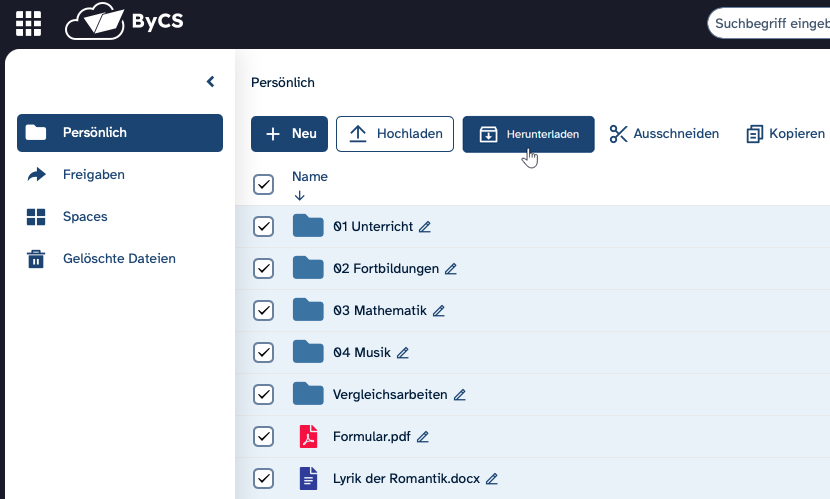830x499 pixels.
Task: Open the Neu creation menu
Action: click(x=289, y=134)
